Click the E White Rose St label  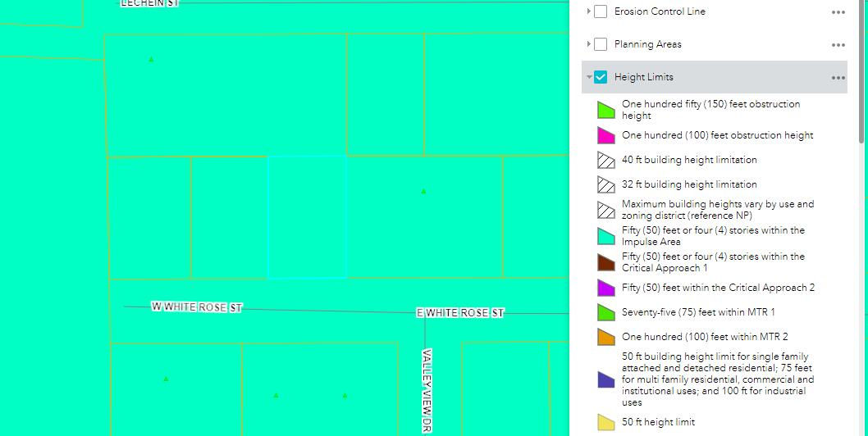coord(459,313)
